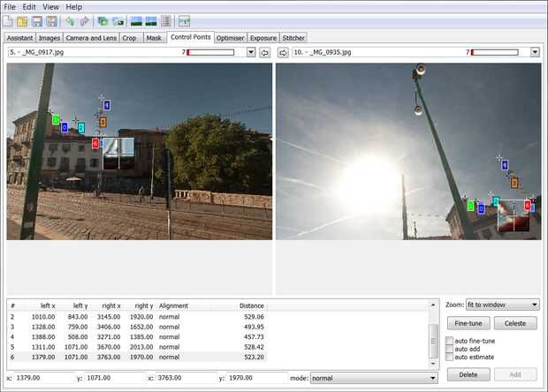Click the Undo arrow icon
This screenshot has height=392, width=548.
click(70, 22)
